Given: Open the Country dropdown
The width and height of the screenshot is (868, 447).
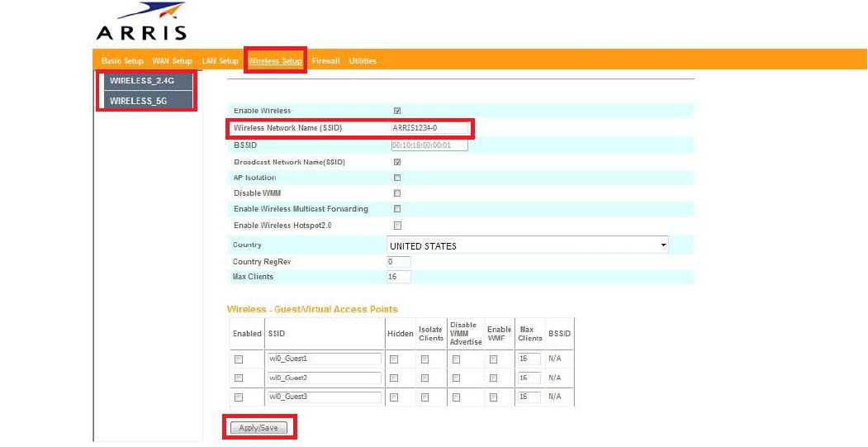Looking at the screenshot, I should click(527, 245).
